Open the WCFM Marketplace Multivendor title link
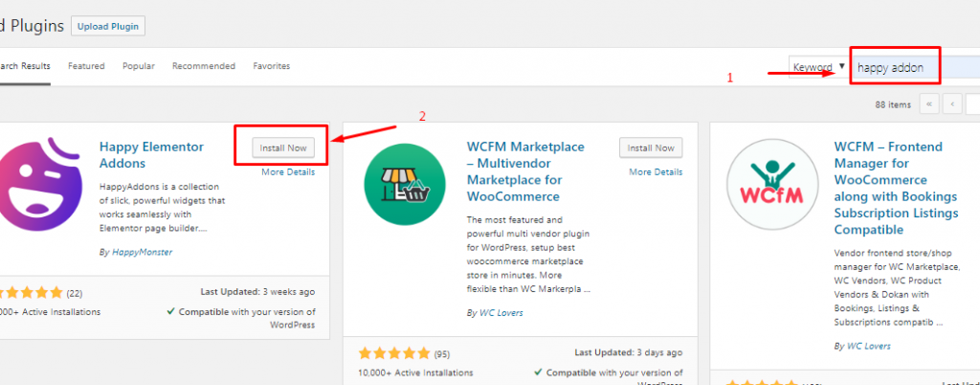980x385 pixels. tap(525, 171)
